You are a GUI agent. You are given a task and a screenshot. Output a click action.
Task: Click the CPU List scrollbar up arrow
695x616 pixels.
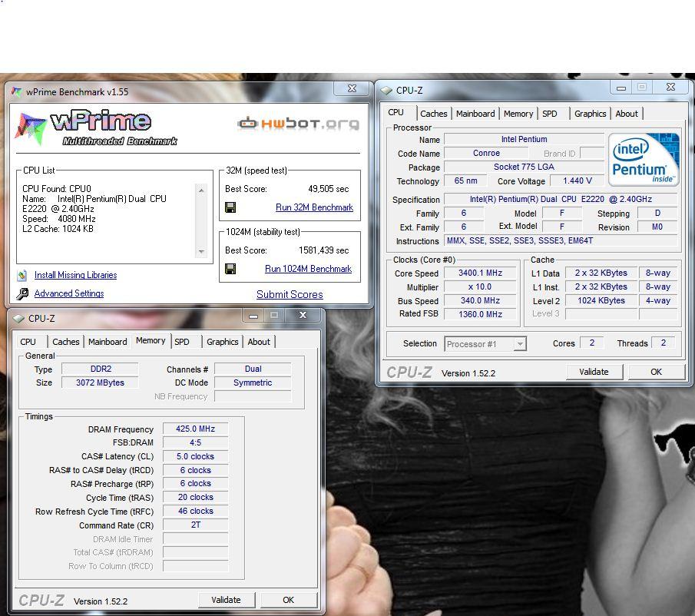pos(201,190)
